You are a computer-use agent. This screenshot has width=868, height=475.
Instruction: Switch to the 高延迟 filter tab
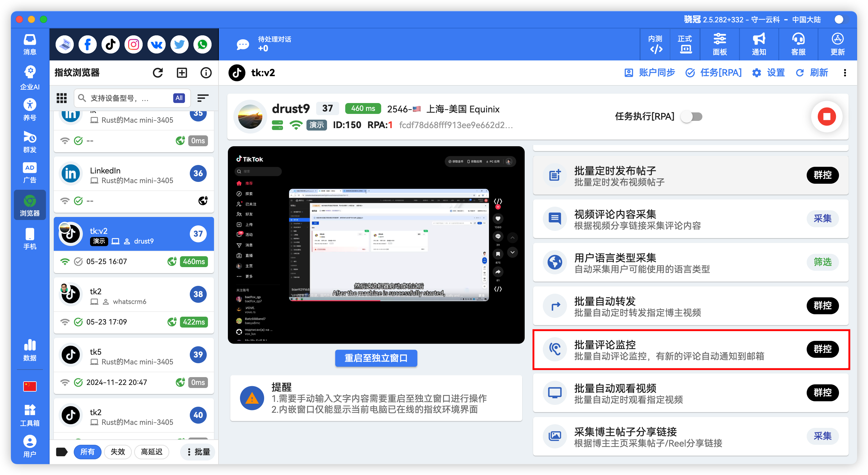pos(152,452)
